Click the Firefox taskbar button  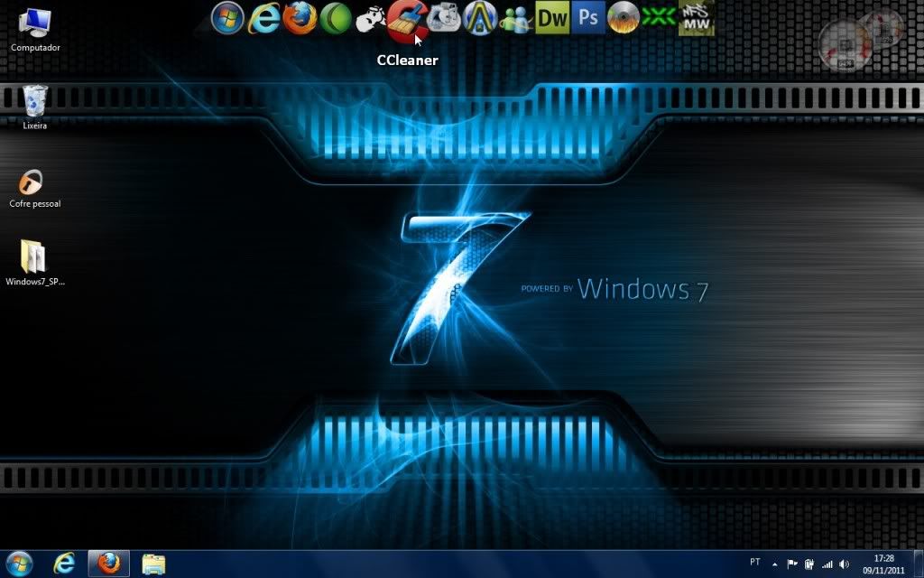click(108, 564)
